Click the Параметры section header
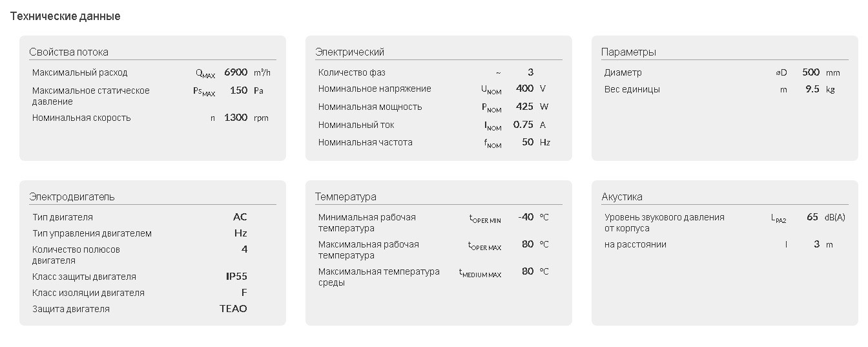This screenshot has width=868, height=347. (628, 52)
